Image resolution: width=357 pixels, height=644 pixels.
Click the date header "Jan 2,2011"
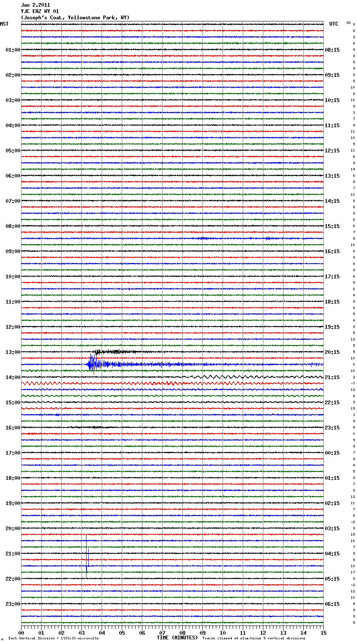(35, 5)
